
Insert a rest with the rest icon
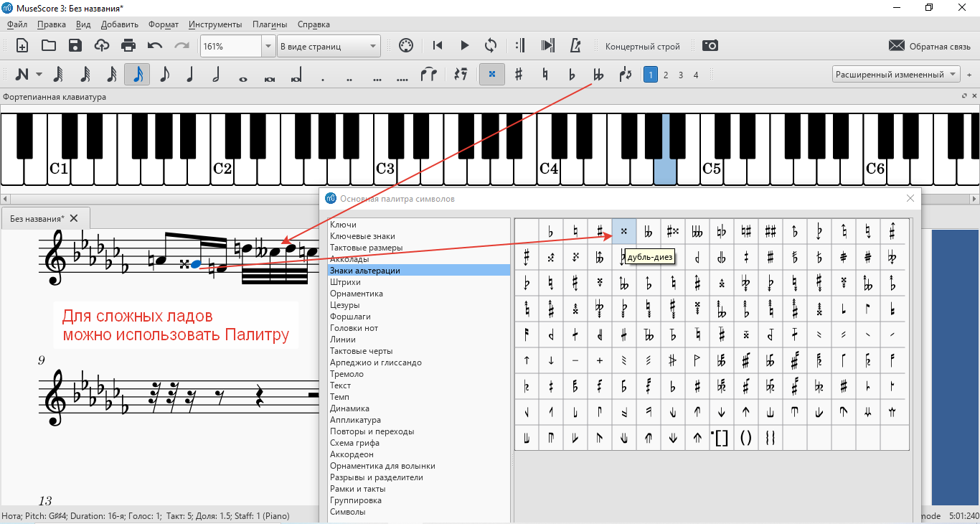461,75
